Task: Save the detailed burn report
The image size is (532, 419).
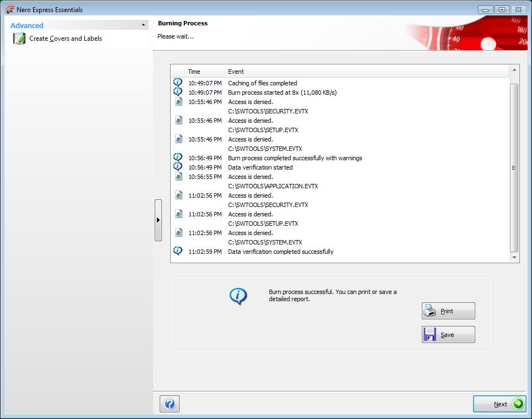Action: 448,335
